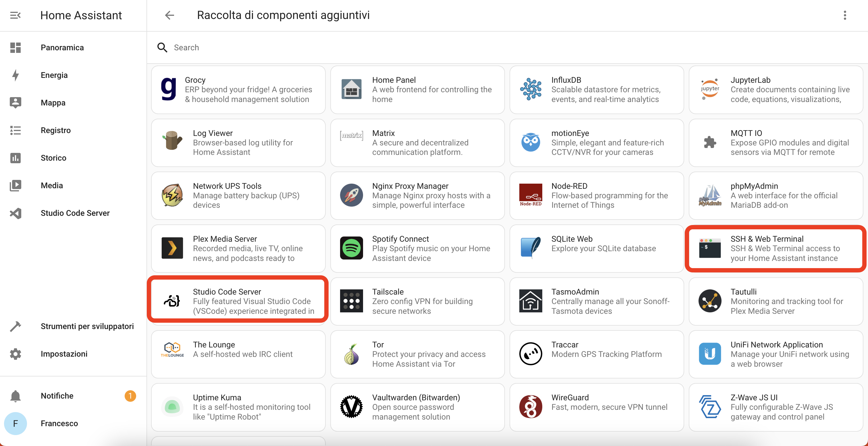Click the Plex Media Server icon
Screen dimensions: 868x446
click(x=172, y=248)
